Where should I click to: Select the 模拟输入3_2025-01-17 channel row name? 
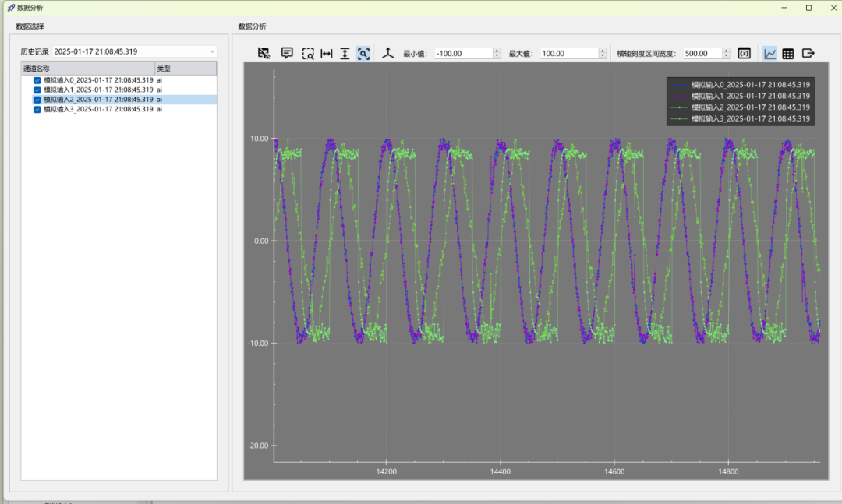(x=98, y=109)
